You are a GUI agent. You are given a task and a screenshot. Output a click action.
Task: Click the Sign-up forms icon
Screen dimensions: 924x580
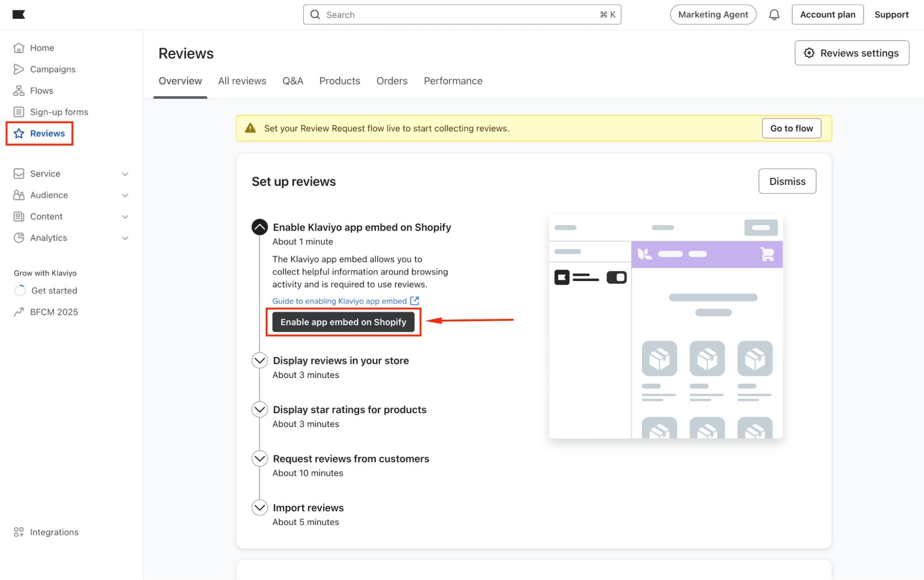[x=18, y=112]
